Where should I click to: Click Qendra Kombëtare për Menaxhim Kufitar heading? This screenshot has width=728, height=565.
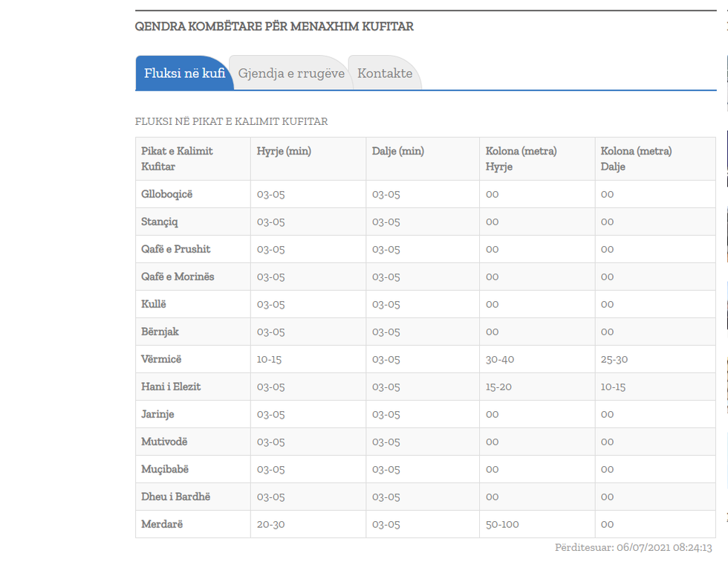[x=274, y=27]
